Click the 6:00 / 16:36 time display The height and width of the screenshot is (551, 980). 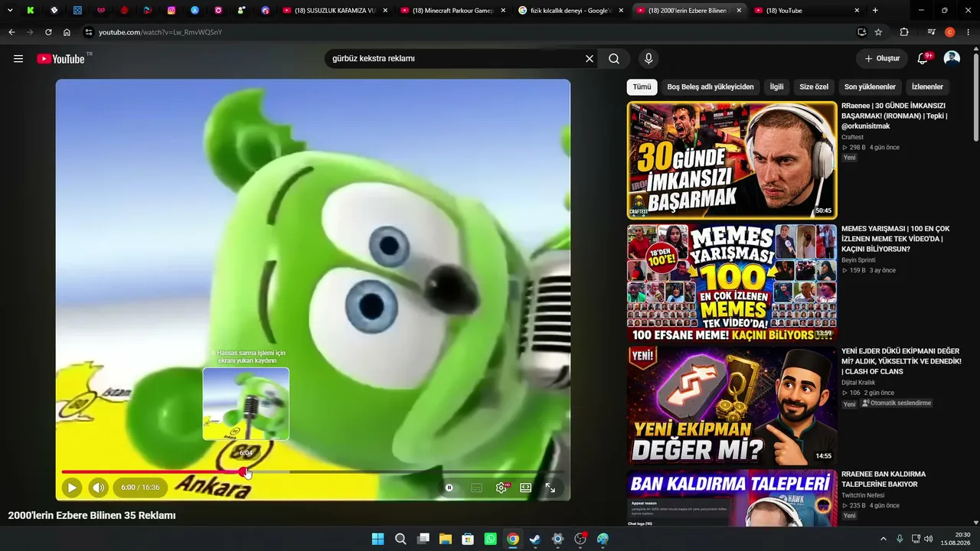coord(140,487)
